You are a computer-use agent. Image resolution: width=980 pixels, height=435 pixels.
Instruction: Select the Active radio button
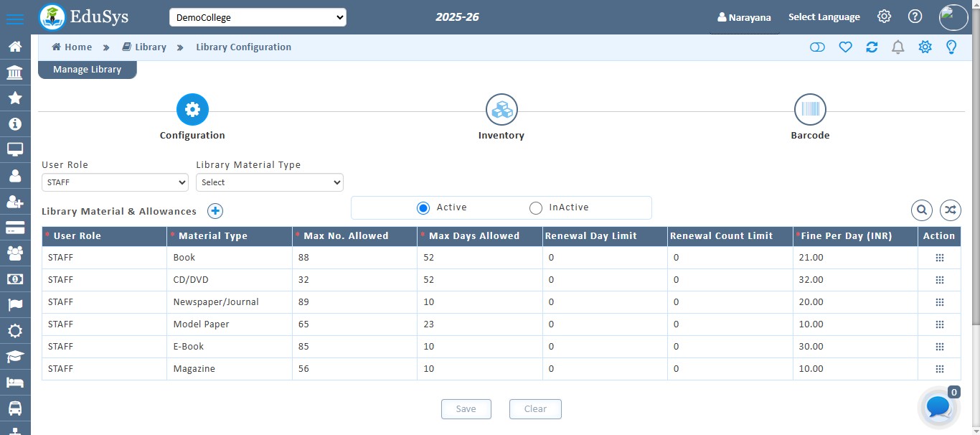point(423,208)
